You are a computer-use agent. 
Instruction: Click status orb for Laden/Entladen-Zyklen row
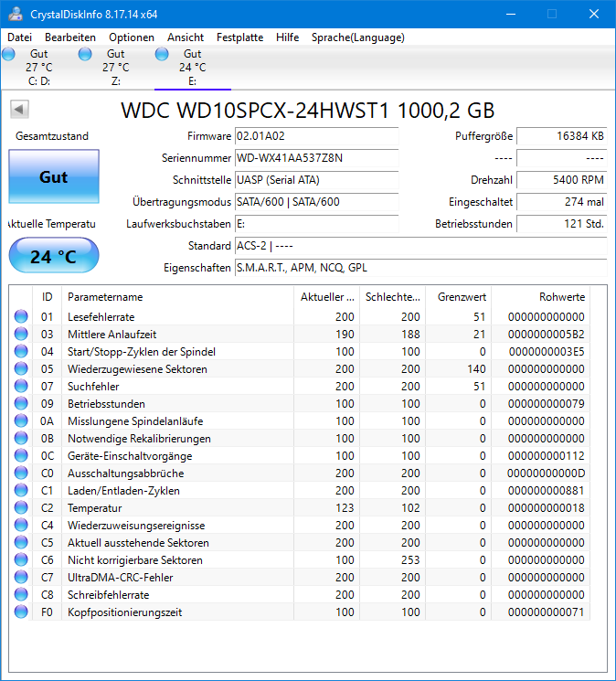[21, 490]
